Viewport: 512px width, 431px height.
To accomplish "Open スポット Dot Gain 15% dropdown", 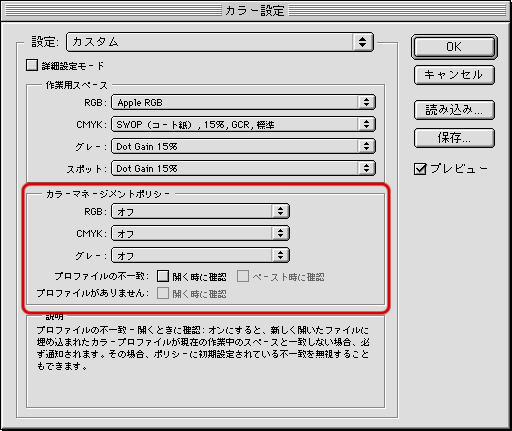I will (243, 168).
